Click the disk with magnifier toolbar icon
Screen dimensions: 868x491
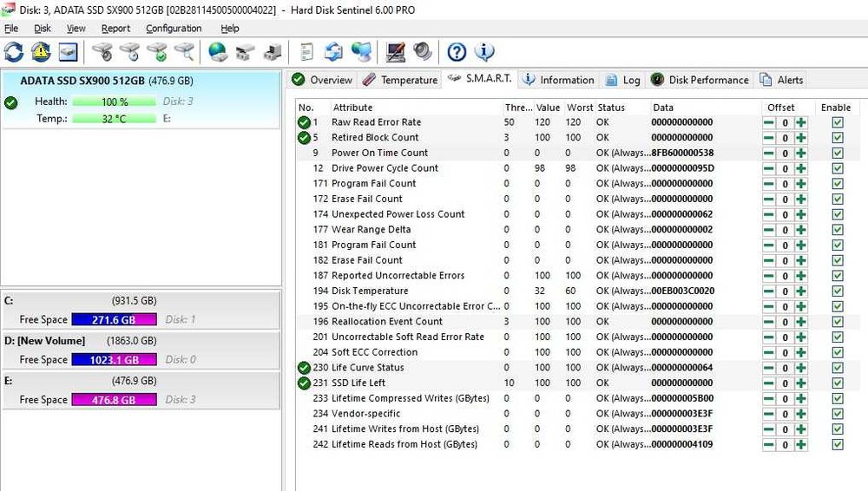click(184, 52)
